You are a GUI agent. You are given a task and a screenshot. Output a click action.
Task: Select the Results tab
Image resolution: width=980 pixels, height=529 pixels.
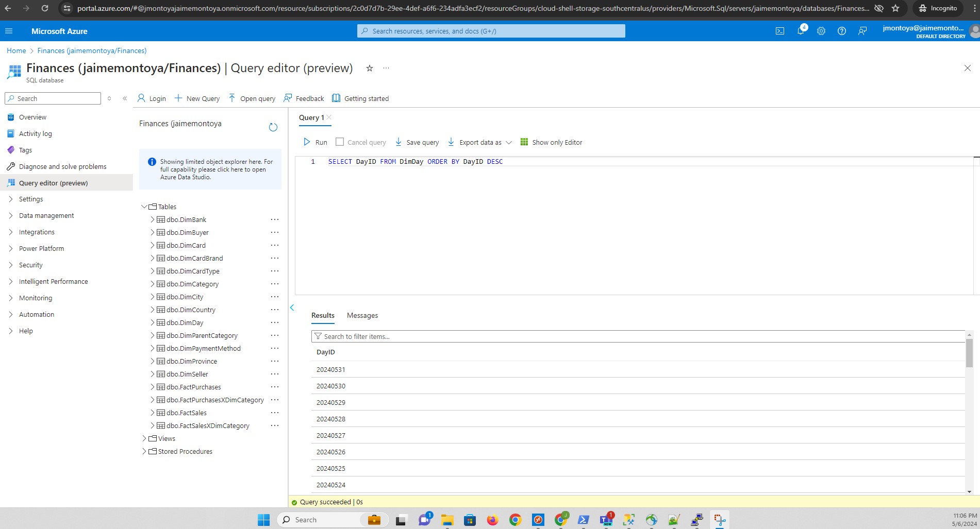click(x=323, y=315)
